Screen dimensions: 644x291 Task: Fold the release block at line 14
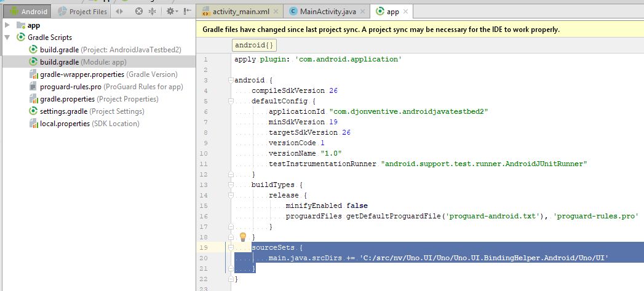coord(231,195)
